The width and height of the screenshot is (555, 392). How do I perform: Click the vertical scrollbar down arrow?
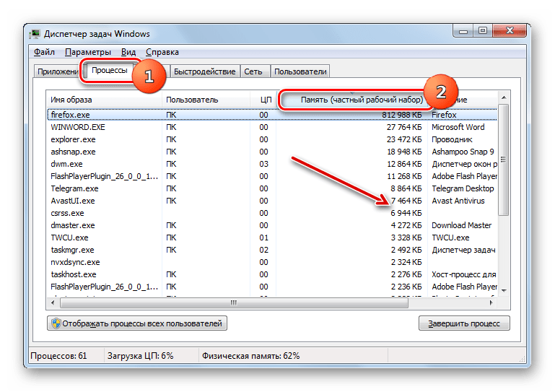coord(504,289)
